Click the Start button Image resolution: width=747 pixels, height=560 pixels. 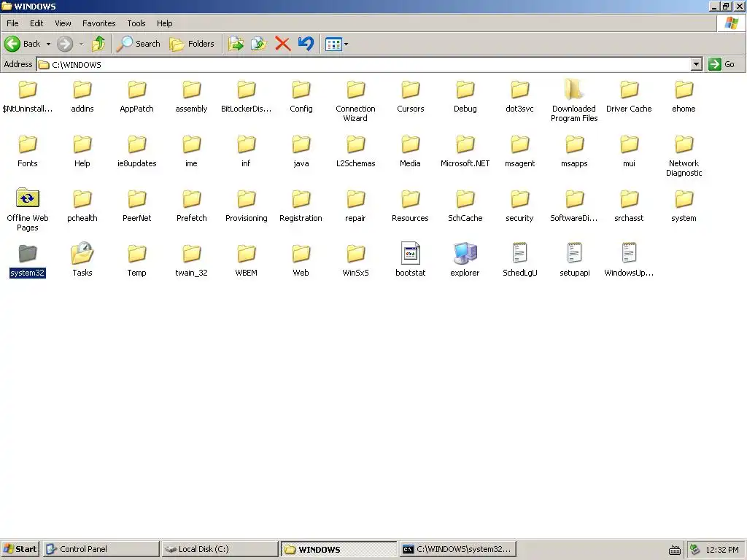point(20,549)
